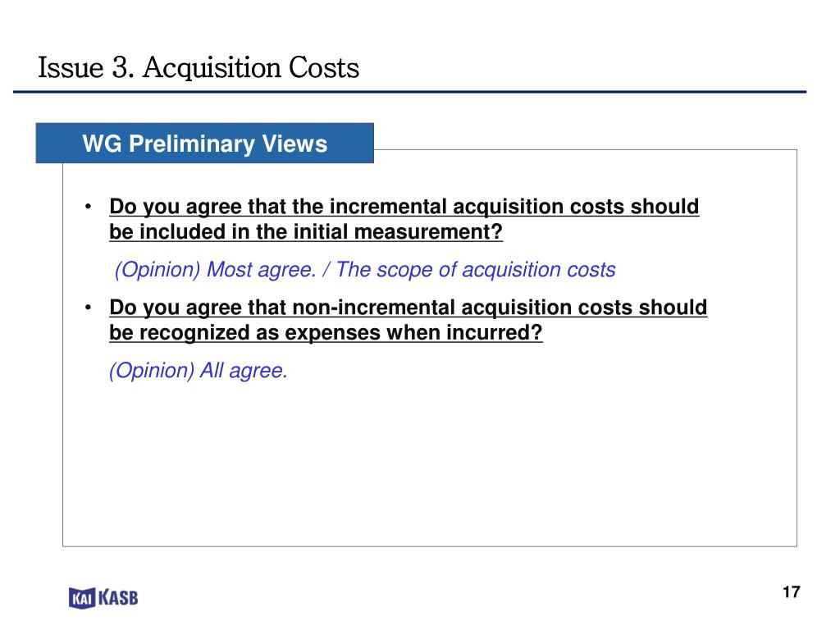Click the page number 17
The width and height of the screenshot is (840, 630).
pos(792,592)
